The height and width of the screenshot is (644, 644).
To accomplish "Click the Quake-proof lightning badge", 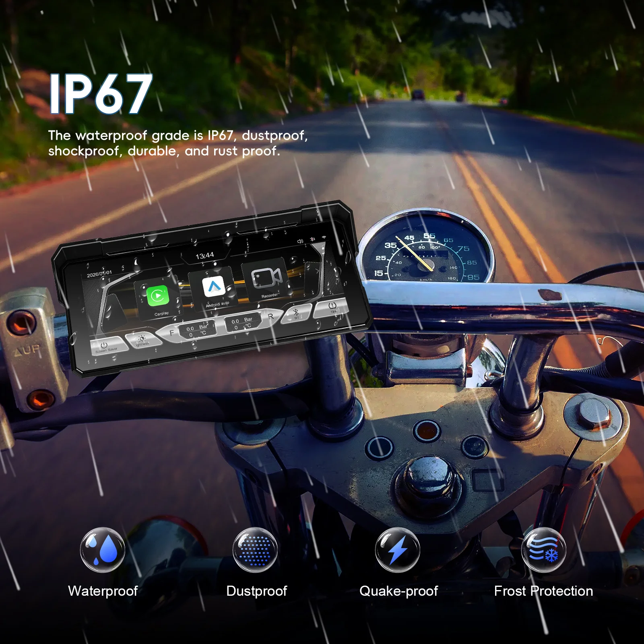I will 398,550.
